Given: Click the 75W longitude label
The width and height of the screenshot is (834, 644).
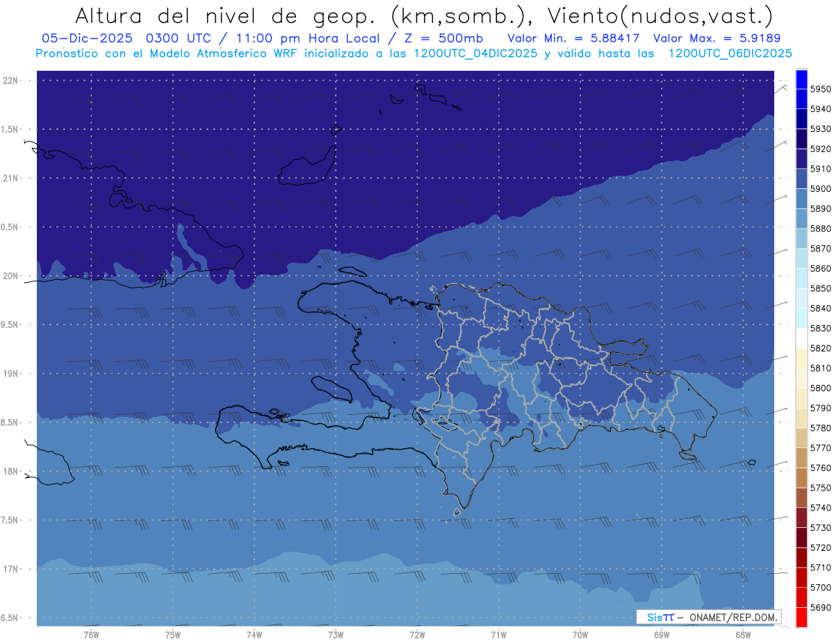Looking at the screenshot, I should [x=172, y=635].
